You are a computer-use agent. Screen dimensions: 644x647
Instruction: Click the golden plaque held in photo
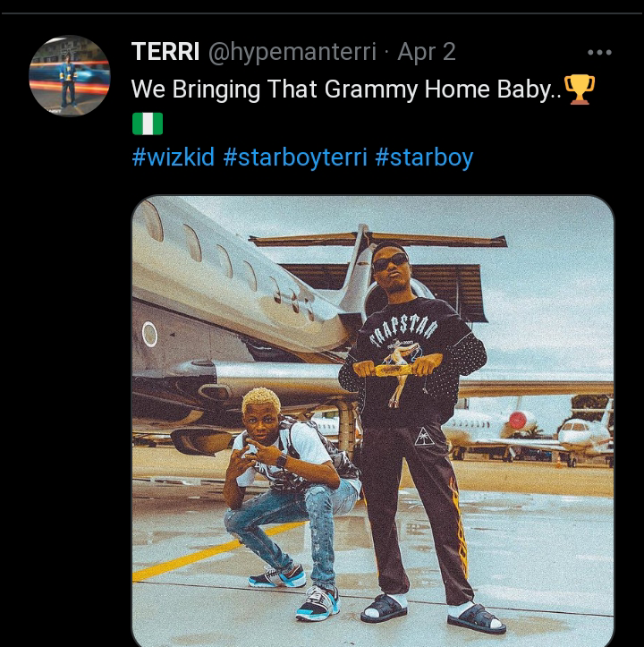[391, 369]
